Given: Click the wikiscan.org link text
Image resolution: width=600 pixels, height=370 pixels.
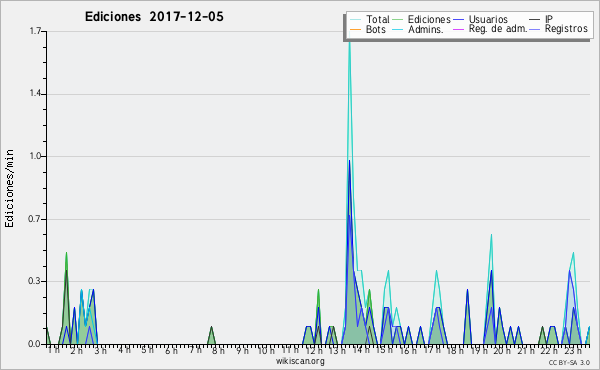Looking at the screenshot, I should click(x=300, y=361).
